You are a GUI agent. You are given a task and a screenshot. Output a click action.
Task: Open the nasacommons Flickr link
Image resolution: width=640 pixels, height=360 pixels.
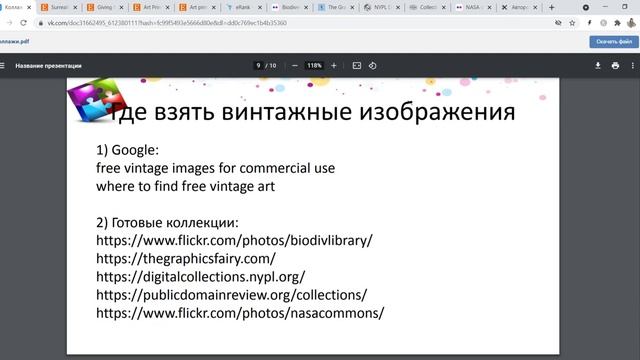[x=240, y=313]
